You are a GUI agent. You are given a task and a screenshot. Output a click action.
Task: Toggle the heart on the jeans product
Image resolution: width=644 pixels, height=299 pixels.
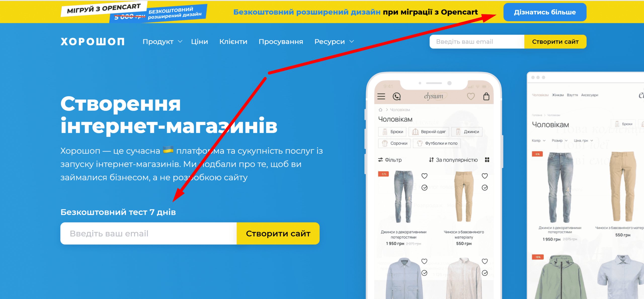tap(424, 176)
